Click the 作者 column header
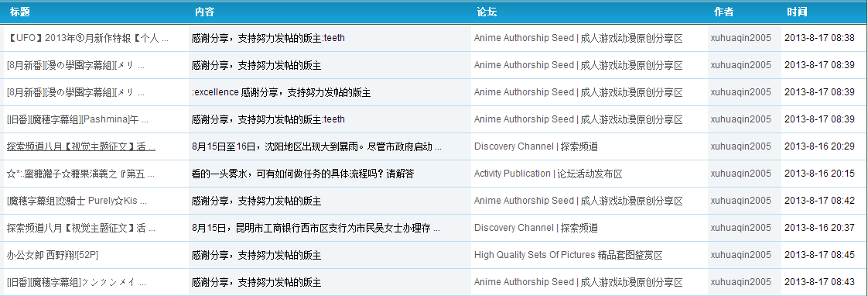868x296 pixels. click(723, 12)
